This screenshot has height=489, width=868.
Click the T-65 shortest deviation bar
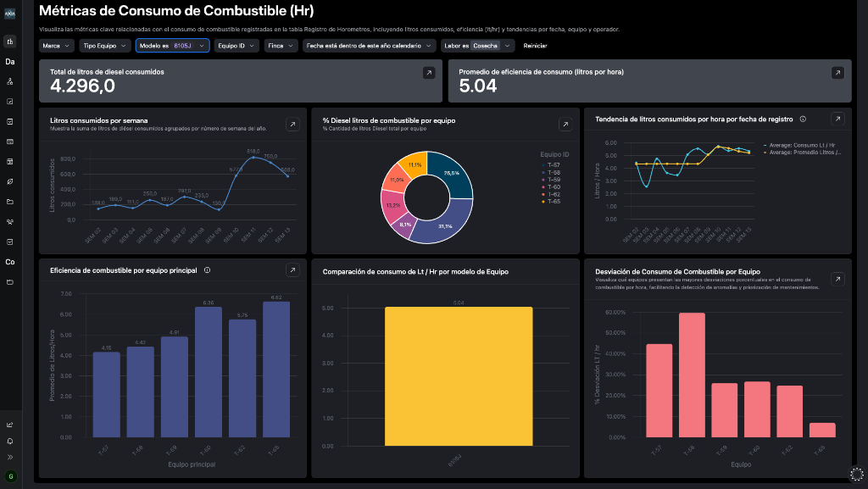pyautogui.click(x=822, y=430)
